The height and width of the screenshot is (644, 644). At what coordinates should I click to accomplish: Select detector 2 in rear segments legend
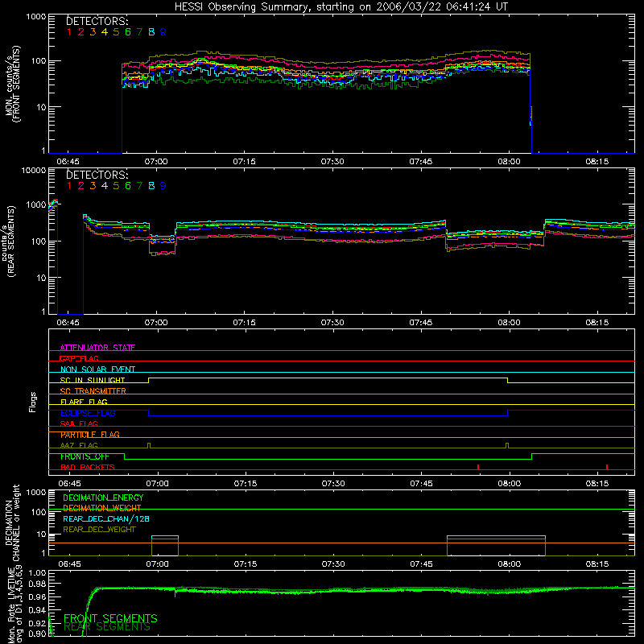[x=81, y=186]
